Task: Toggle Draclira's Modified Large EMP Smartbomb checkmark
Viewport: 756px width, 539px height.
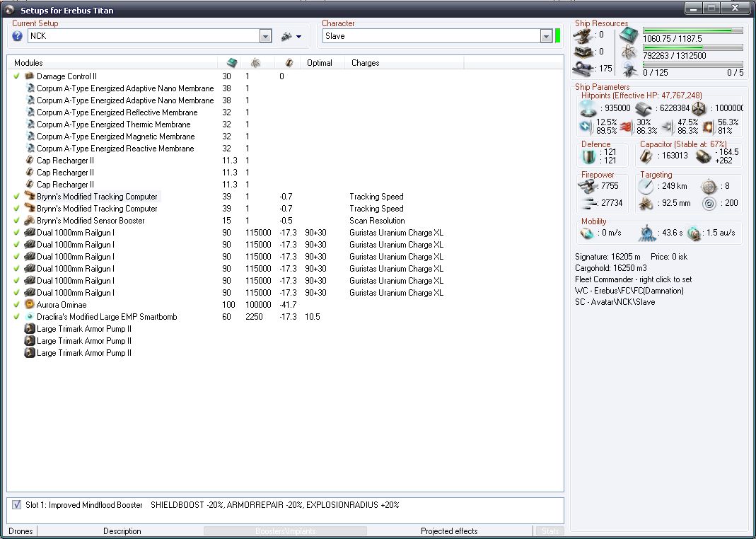Action: [17, 317]
